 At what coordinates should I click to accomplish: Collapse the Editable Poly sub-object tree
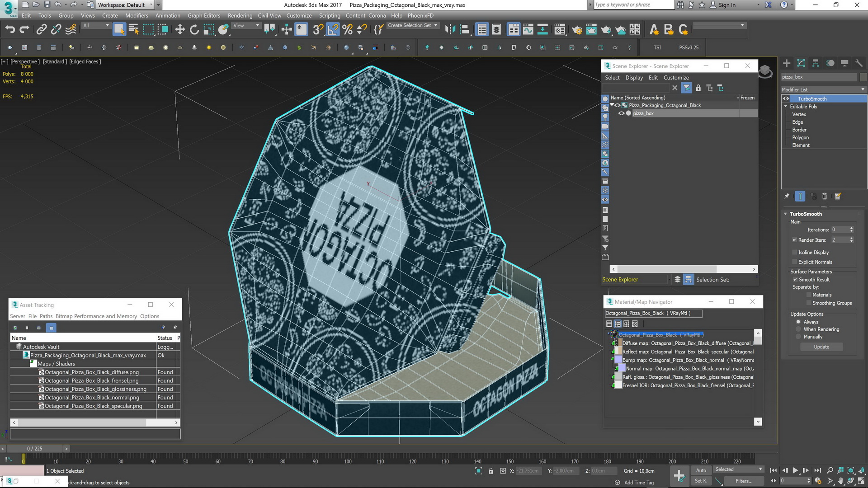[786, 107]
